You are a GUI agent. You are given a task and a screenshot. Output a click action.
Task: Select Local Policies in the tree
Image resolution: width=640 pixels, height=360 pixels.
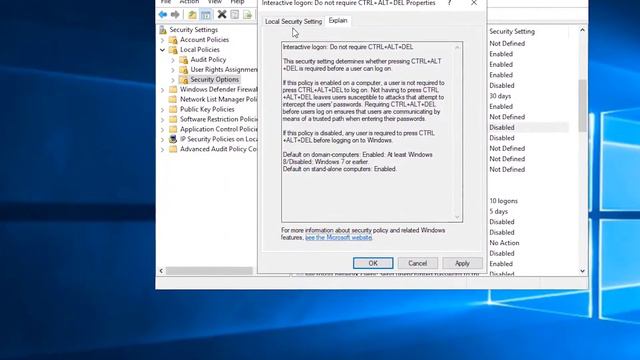click(200, 49)
